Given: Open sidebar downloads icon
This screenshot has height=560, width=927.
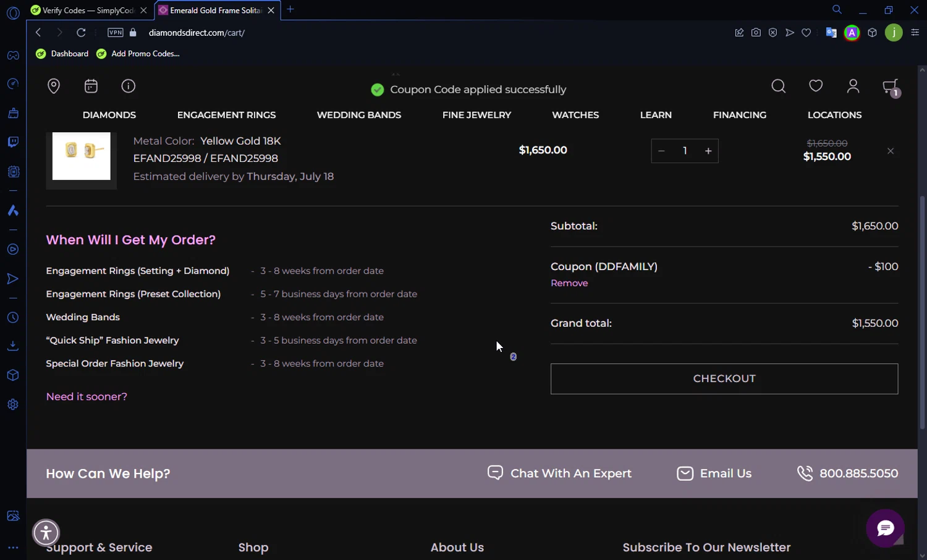Looking at the screenshot, I should (x=13, y=346).
